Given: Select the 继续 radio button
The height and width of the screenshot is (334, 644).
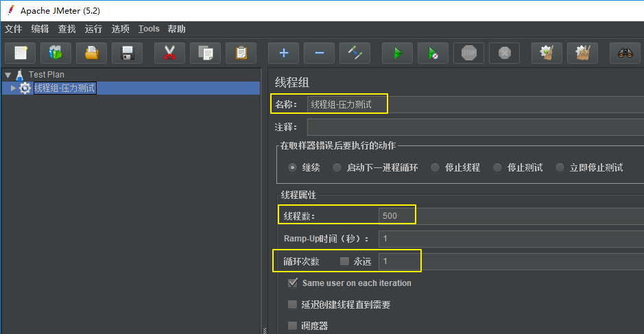Looking at the screenshot, I should [x=292, y=167].
